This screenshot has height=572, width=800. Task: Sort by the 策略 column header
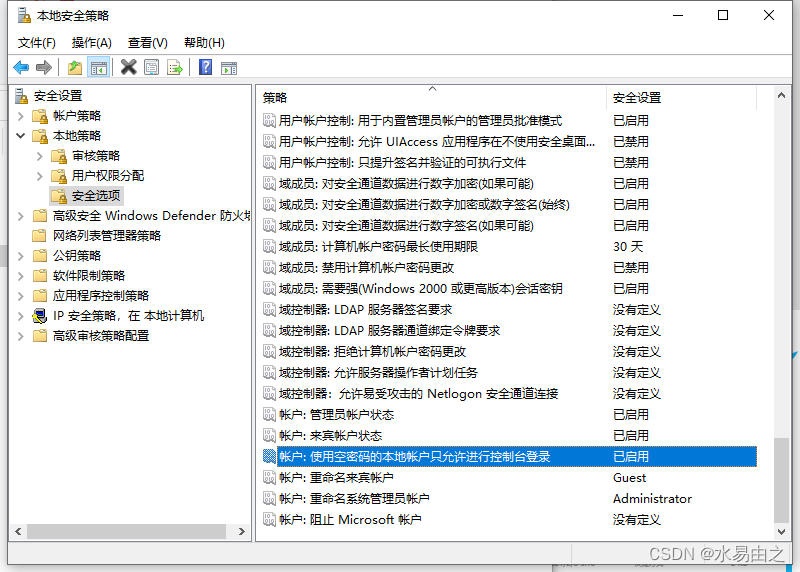click(x=432, y=97)
